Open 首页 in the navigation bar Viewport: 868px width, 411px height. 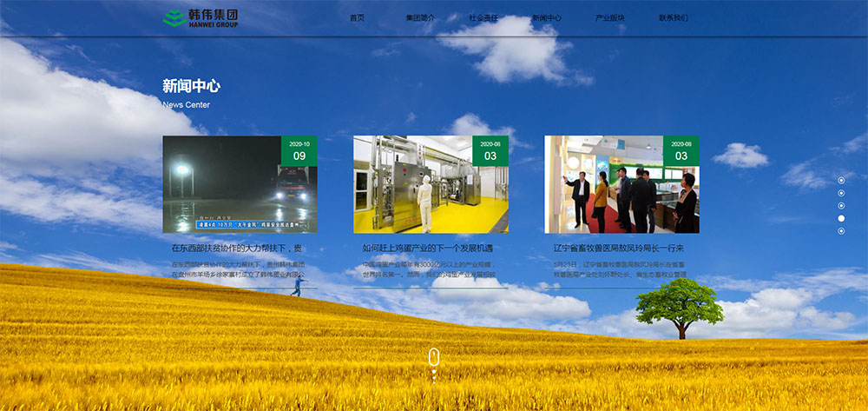coord(357,17)
